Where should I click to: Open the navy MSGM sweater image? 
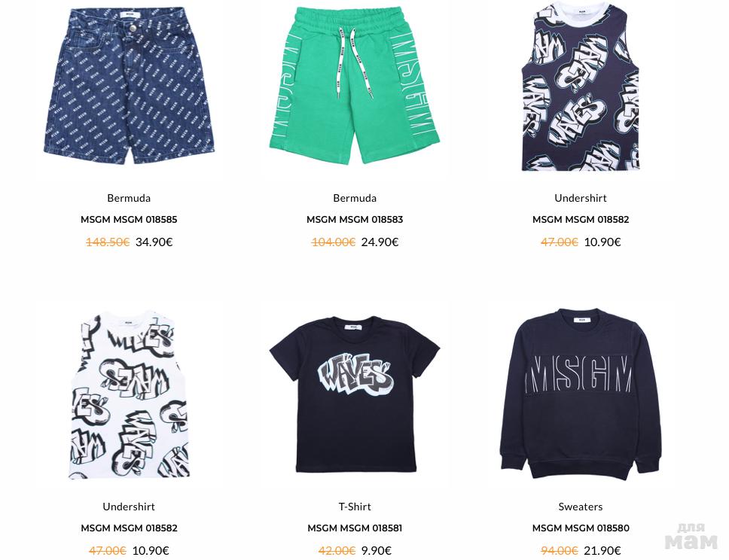coord(580,394)
